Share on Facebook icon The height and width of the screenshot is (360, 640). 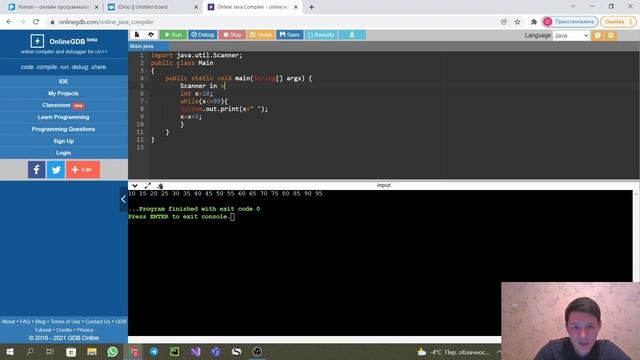(x=36, y=169)
